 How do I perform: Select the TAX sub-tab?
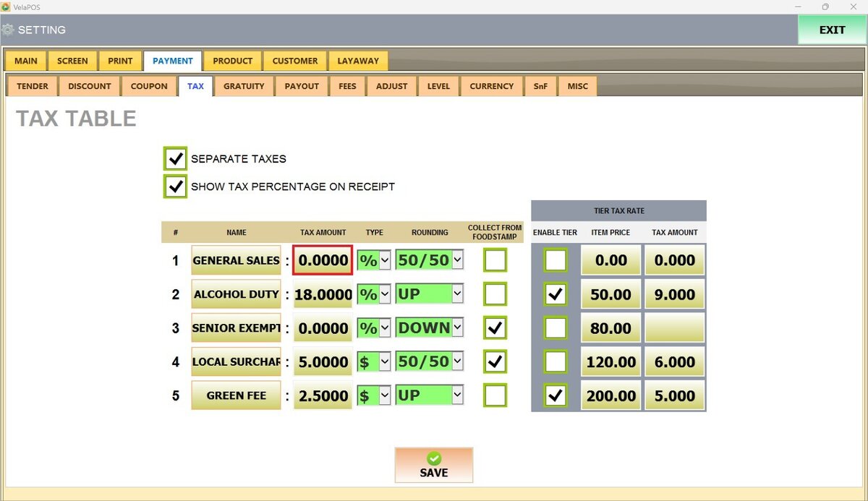click(x=195, y=86)
